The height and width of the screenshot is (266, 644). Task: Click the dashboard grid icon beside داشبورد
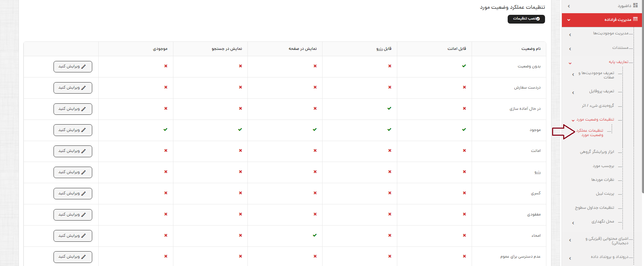point(635,5)
